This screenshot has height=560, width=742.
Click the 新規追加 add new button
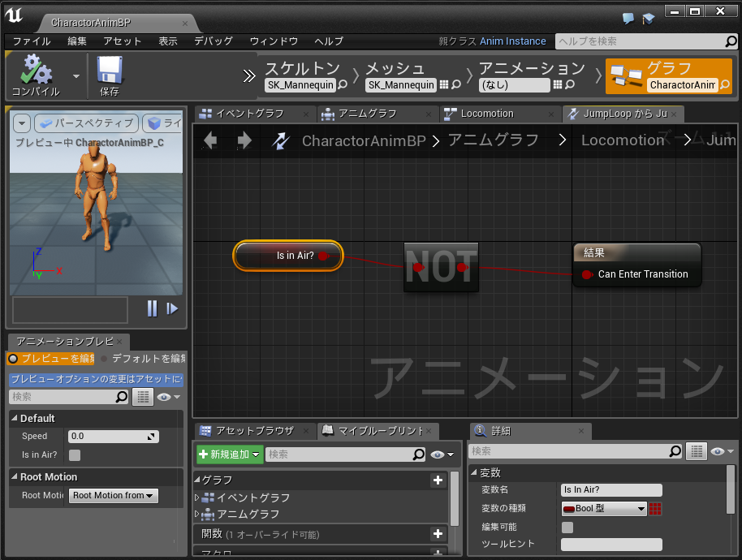click(230, 454)
